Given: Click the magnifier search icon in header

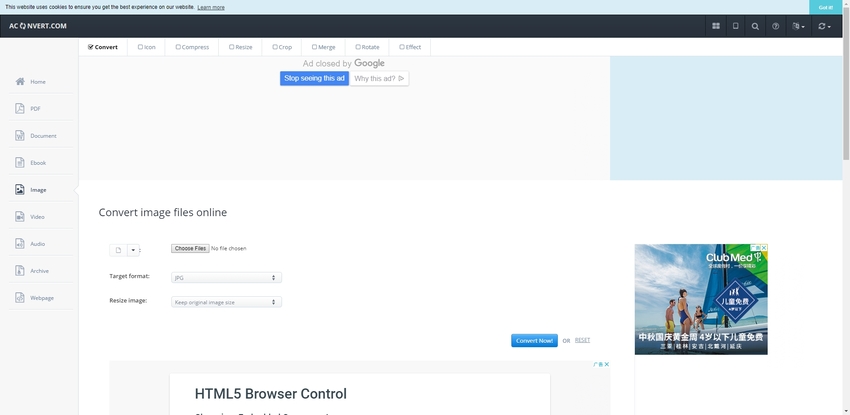Looking at the screenshot, I should [x=755, y=26].
